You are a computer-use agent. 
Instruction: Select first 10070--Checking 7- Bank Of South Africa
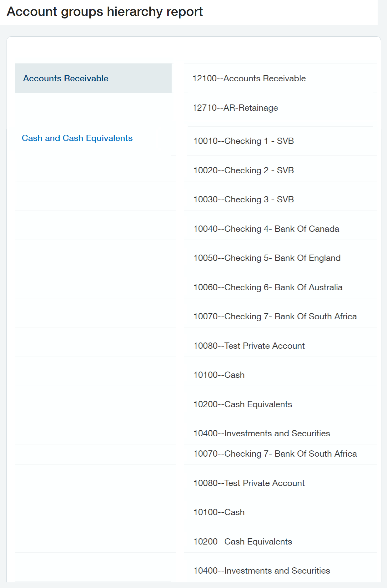tap(280, 317)
